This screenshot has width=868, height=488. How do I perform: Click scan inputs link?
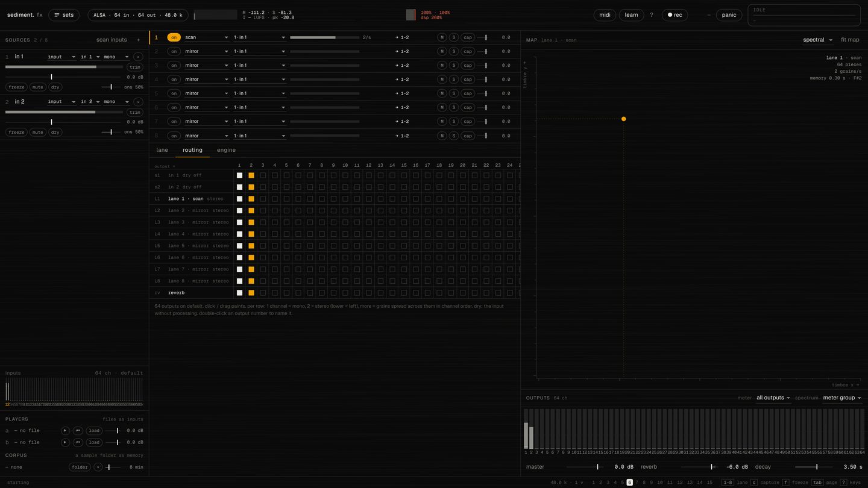[112, 40]
